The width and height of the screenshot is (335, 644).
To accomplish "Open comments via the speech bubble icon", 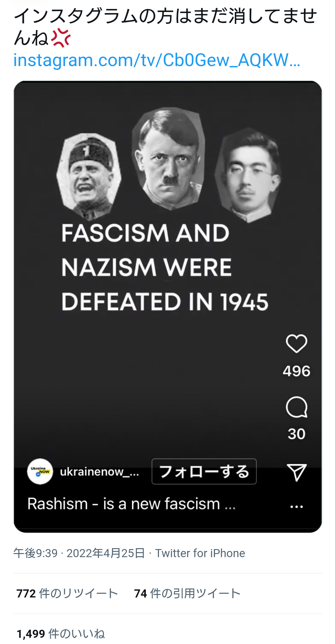I will coord(297,407).
